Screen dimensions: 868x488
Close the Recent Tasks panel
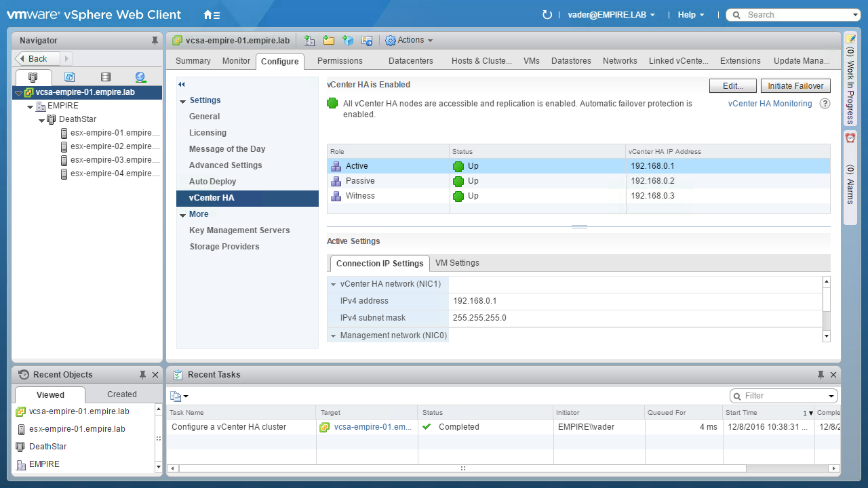pos(833,375)
